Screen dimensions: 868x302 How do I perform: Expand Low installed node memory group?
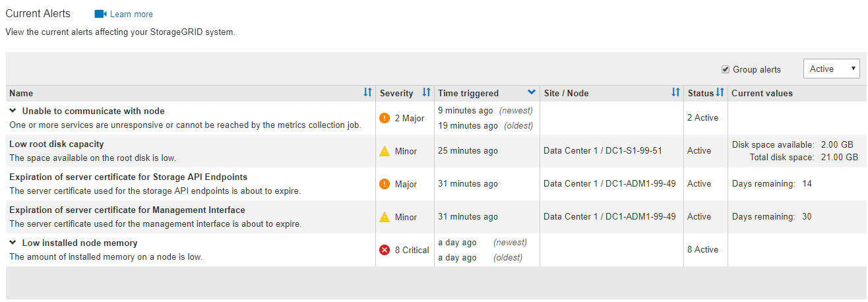13,243
